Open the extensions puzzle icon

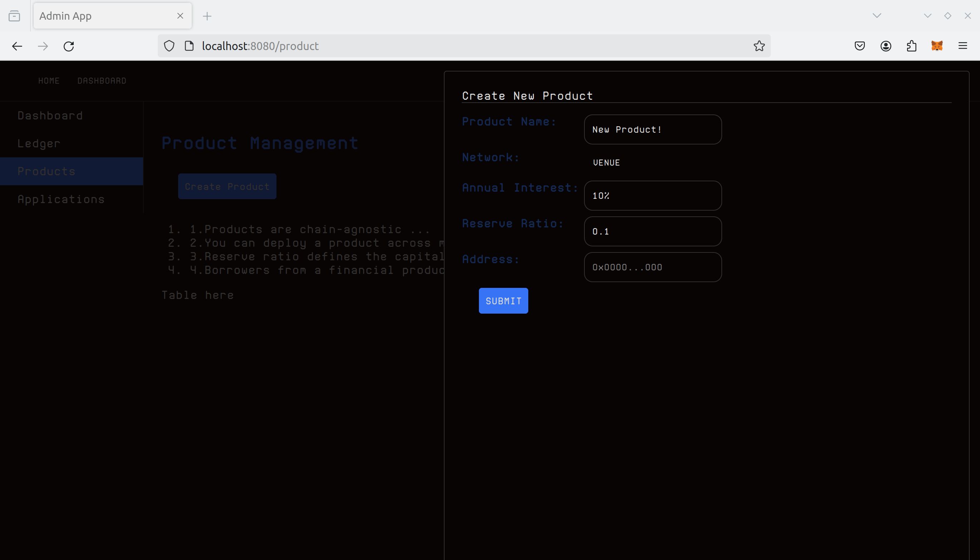click(x=912, y=46)
